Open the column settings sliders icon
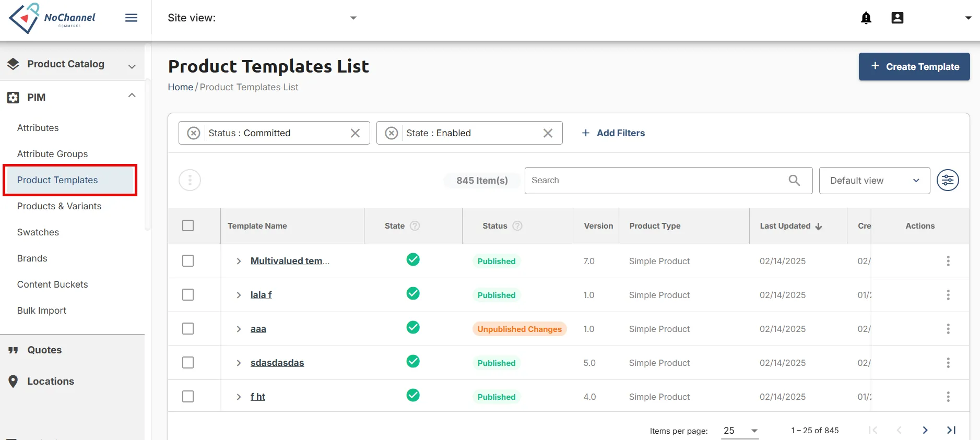The width and height of the screenshot is (980, 440). pos(948,180)
